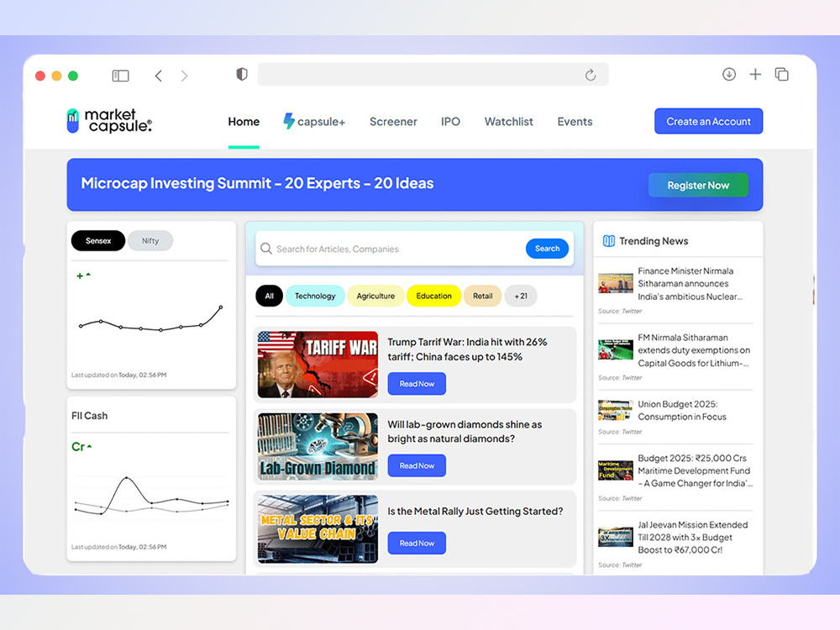The width and height of the screenshot is (840, 630).
Task: Filter articles by Technology
Action: click(315, 296)
